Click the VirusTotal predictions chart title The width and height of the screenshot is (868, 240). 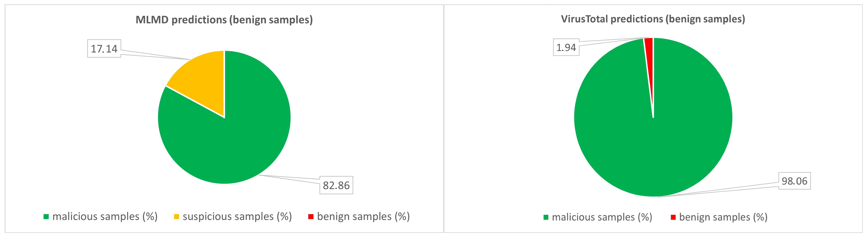653,19
